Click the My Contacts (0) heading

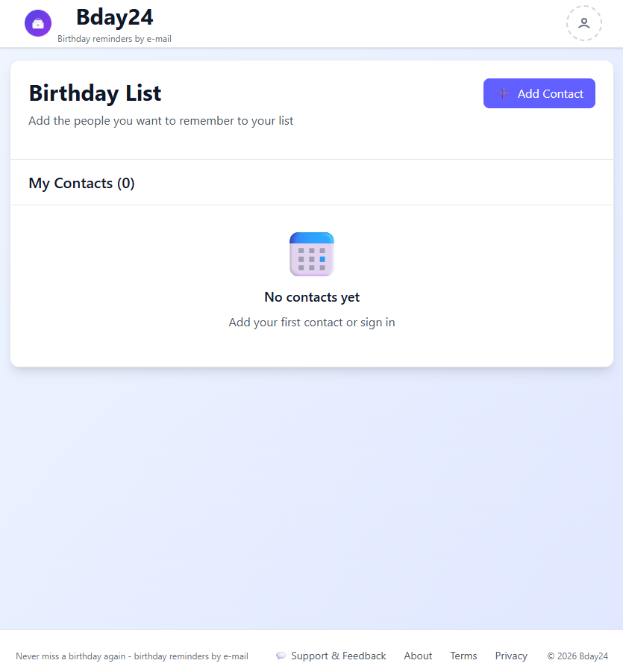tap(81, 183)
